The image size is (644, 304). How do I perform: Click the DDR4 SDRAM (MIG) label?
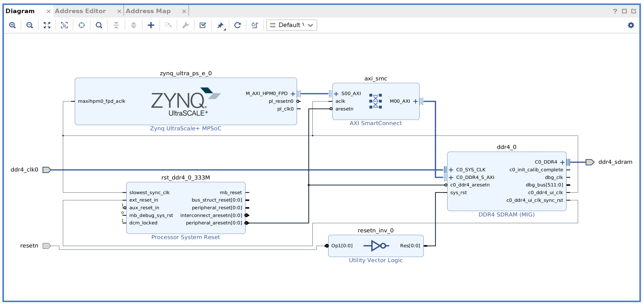tap(507, 215)
